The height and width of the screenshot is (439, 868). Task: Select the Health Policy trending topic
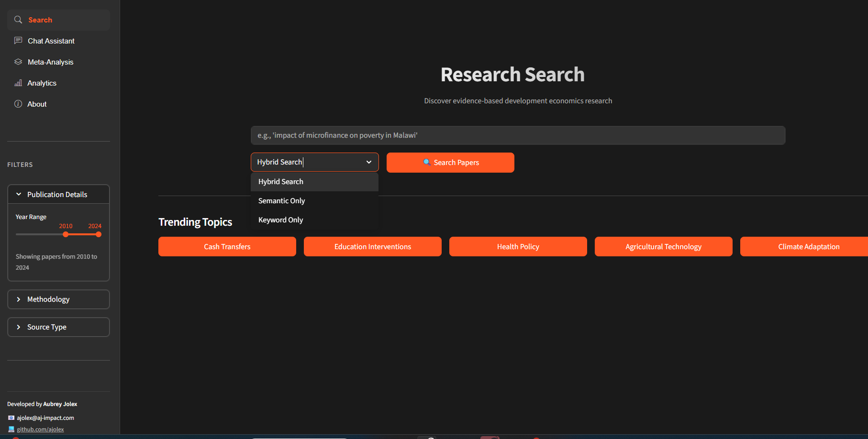[518, 247]
